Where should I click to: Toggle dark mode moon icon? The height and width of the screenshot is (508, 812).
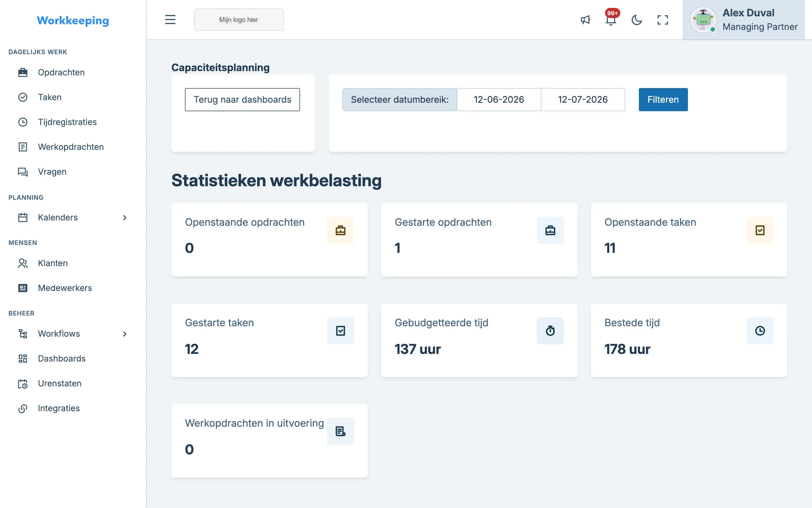[637, 20]
